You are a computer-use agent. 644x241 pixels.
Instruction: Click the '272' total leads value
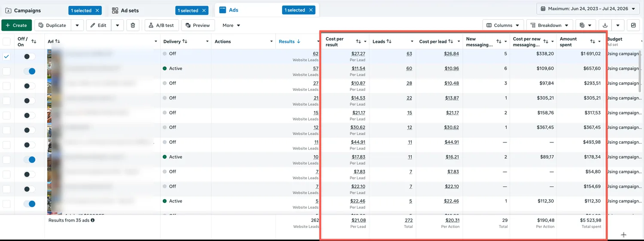click(408, 220)
